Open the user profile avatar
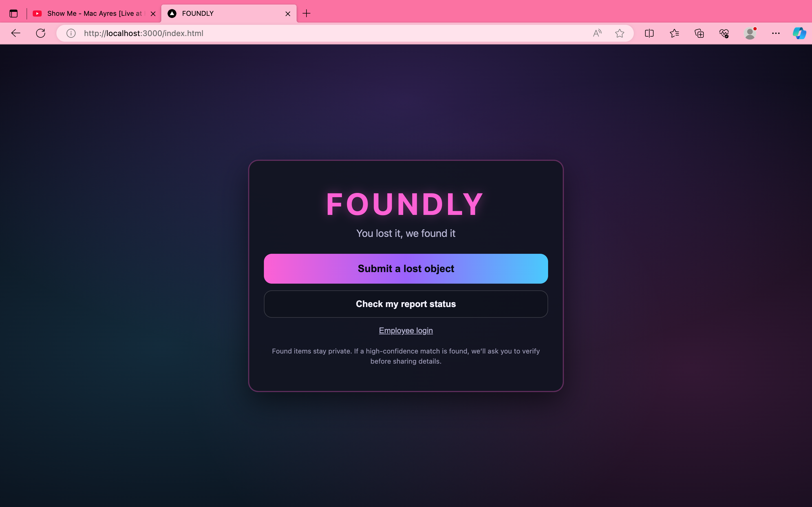Screen dimensions: 812x507 pos(750,33)
